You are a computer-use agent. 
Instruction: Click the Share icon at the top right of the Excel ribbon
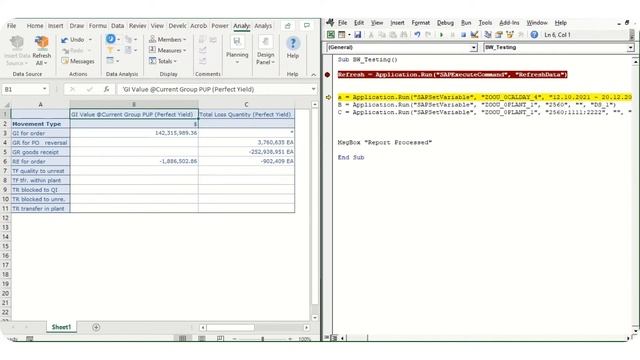pyautogui.click(x=288, y=26)
